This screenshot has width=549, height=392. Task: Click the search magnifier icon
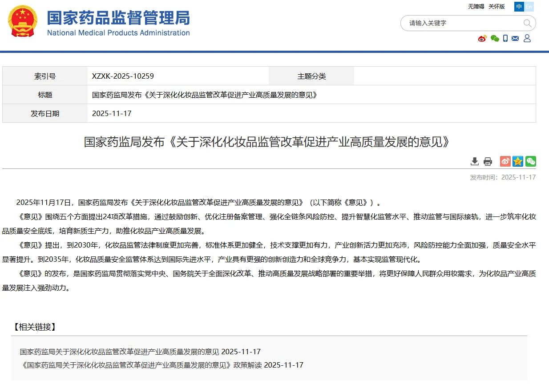pyautogui.click(x=527, y=23)
